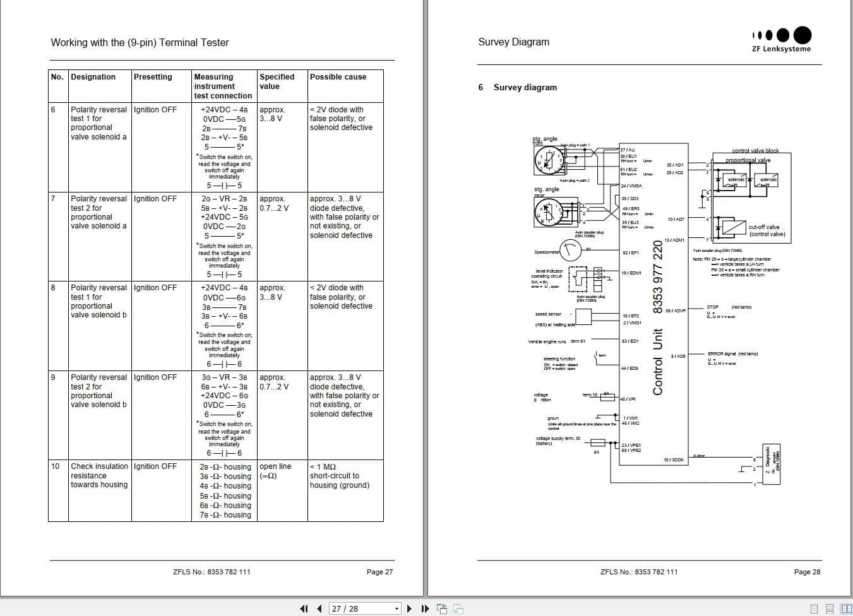The image size is (853, 616).
Task: Switch to single page view
Action: pyautogui.click(x=814, y=608)
